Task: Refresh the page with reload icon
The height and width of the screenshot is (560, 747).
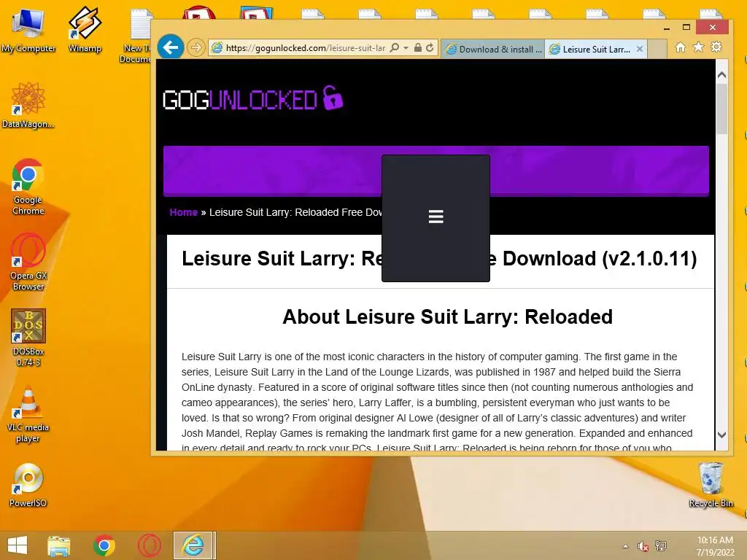Action: pos(430,47)
